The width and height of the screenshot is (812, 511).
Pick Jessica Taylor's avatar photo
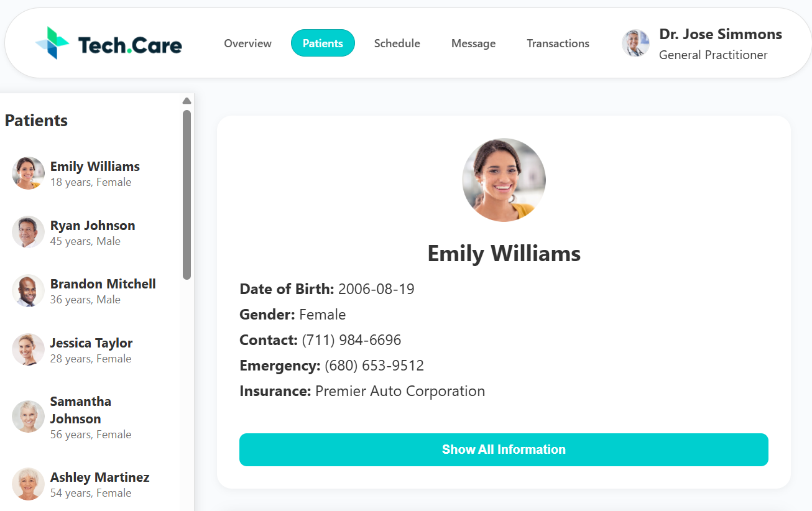click(28, 350)
